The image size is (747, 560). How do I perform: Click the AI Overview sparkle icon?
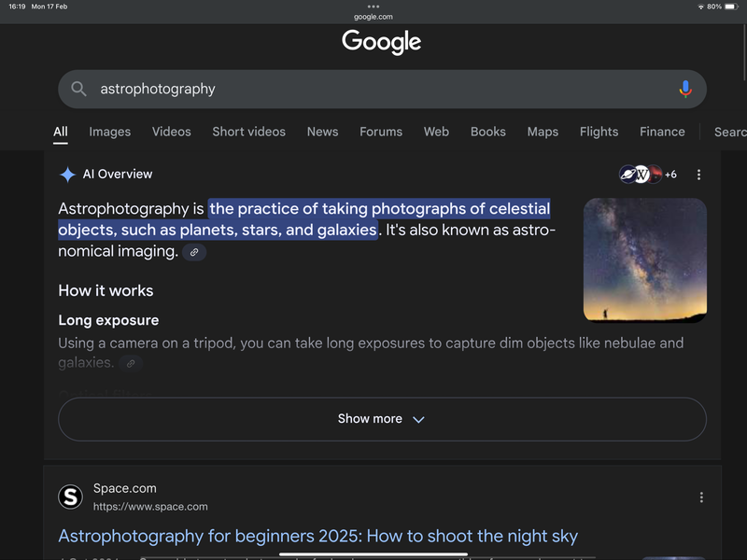tap(67, 175)
